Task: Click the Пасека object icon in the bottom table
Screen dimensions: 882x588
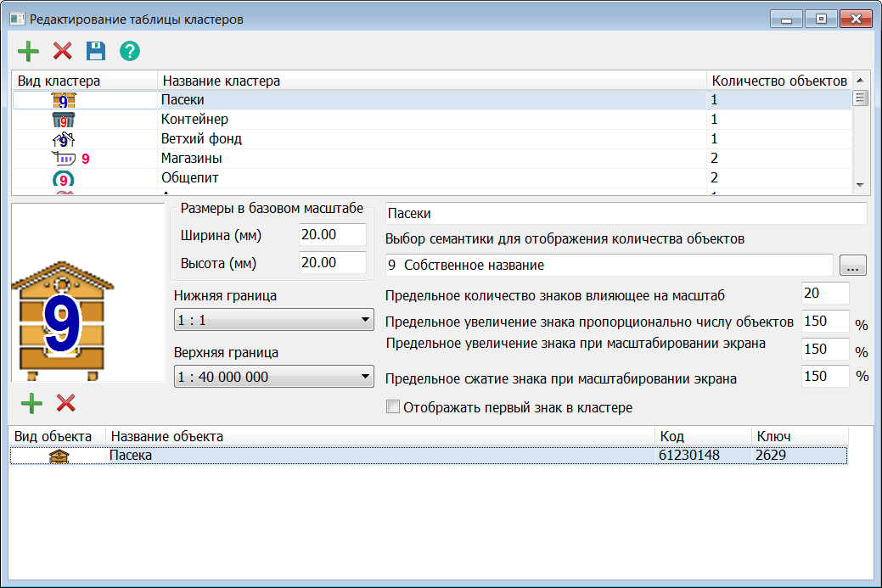Action: tap(58, 455)
